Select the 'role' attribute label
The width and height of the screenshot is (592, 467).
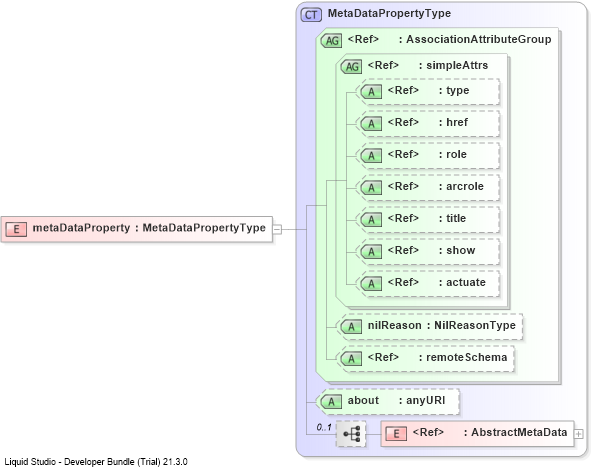click(456, 154)
